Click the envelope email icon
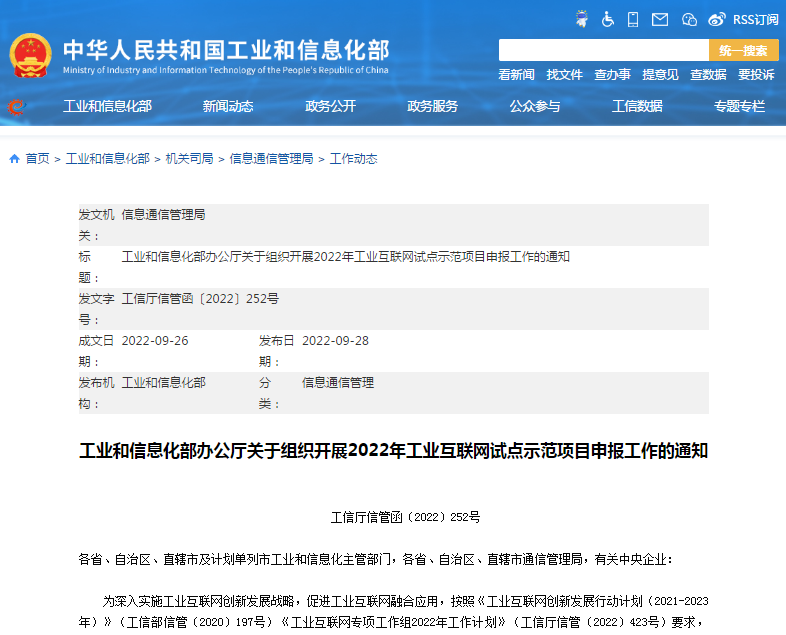The image size is (786, 635). click(x=660, y=20)
